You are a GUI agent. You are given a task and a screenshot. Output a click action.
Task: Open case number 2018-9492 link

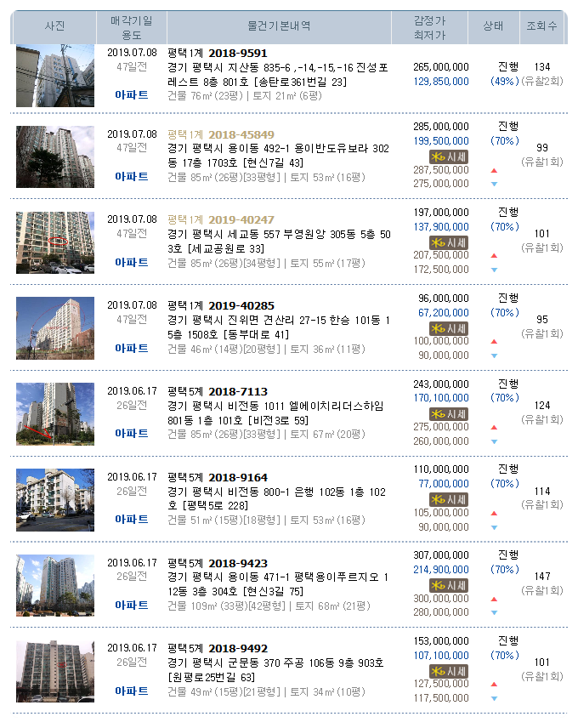pyautogui.click(x=238, y=648)
